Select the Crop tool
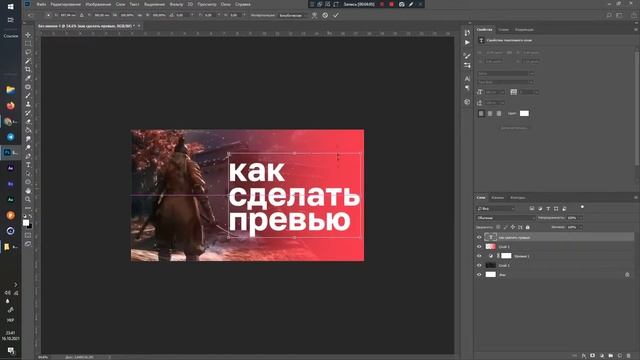Viewport: 640px width, 360px height. coord(28,69)
